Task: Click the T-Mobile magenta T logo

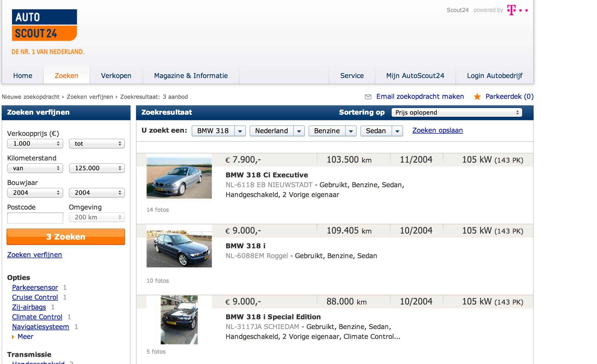Action: [512, 10]
